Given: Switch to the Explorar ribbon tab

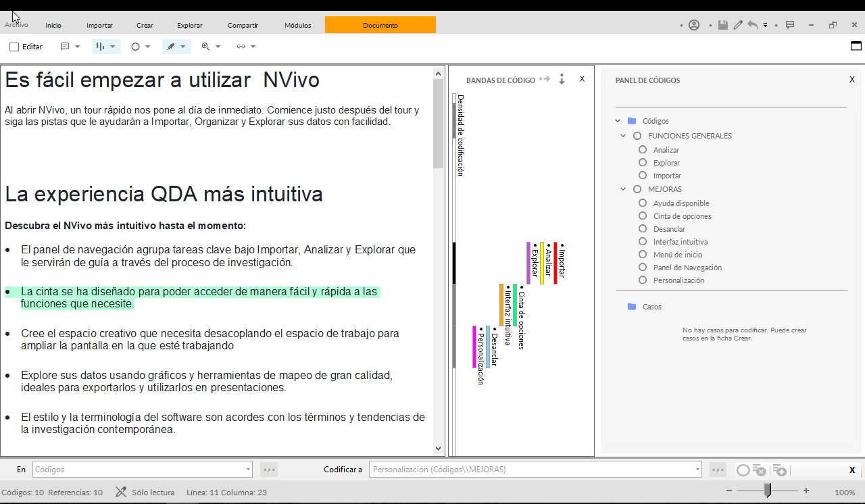Looking at the screenshot, I should coord(190,26).
